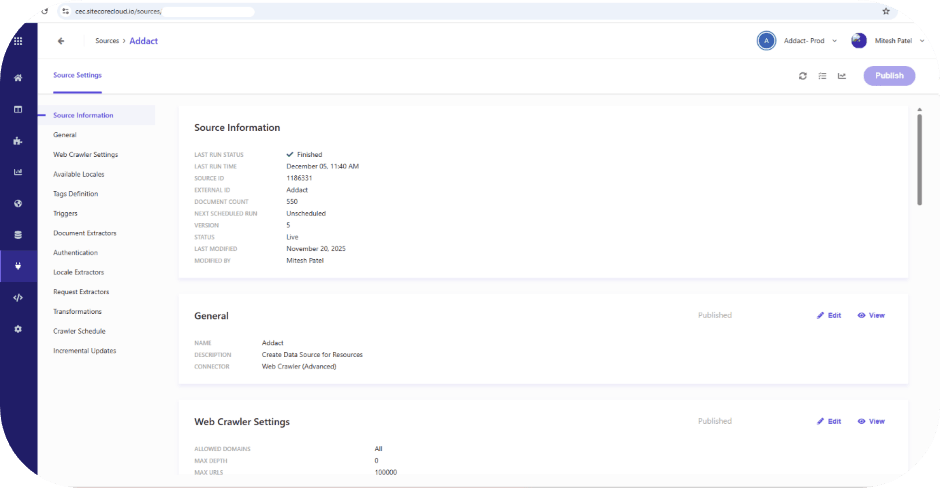
Task: Open settings gear in sidebar
Action: [18, 329]
